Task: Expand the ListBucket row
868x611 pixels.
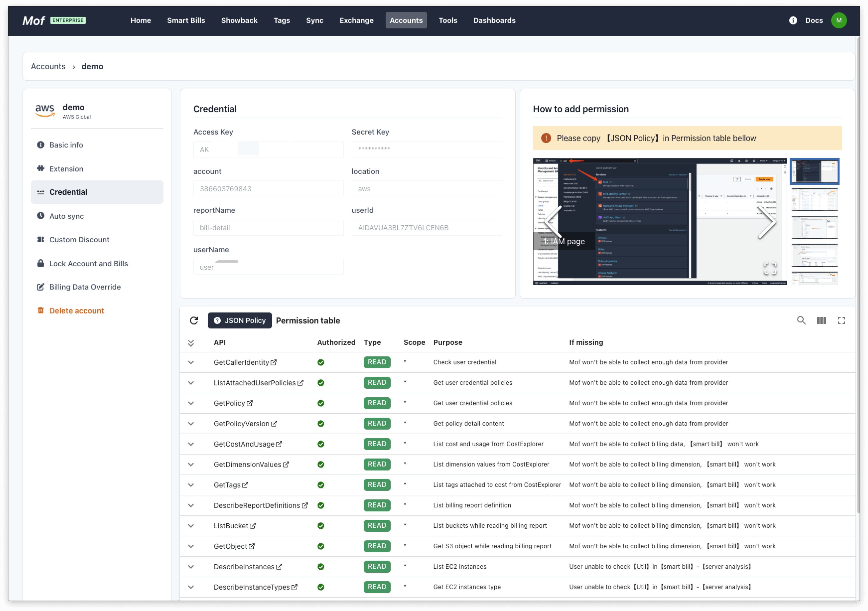Action: click(x=191, y=526)
